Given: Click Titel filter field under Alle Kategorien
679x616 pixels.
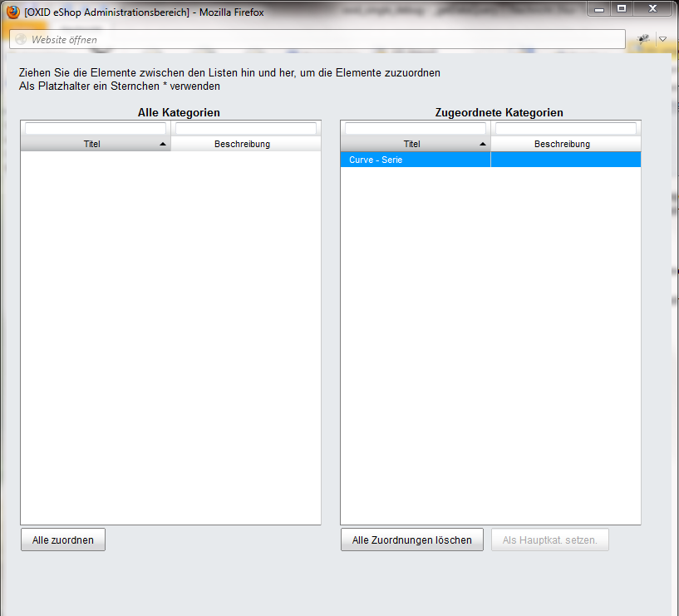Looking at the screenshot, I should click(x=96, y=129).
